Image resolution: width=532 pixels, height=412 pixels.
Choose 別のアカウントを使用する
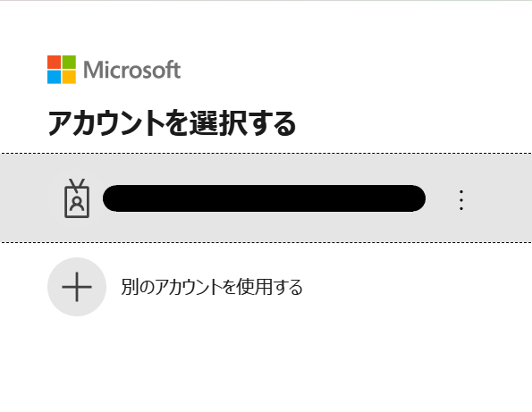tap(212, 287)
